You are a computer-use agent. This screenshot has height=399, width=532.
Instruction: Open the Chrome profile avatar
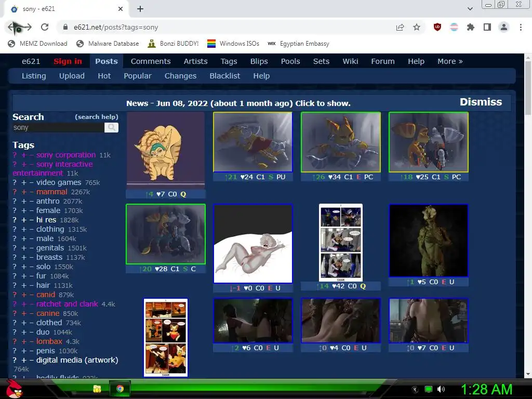[x=504, y=27]
